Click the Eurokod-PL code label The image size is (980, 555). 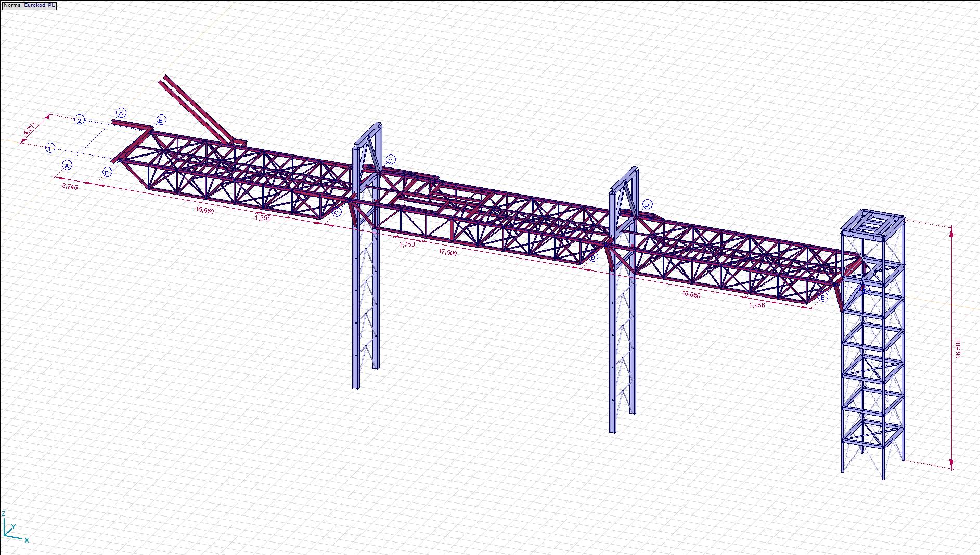click(x=40, y=5)
